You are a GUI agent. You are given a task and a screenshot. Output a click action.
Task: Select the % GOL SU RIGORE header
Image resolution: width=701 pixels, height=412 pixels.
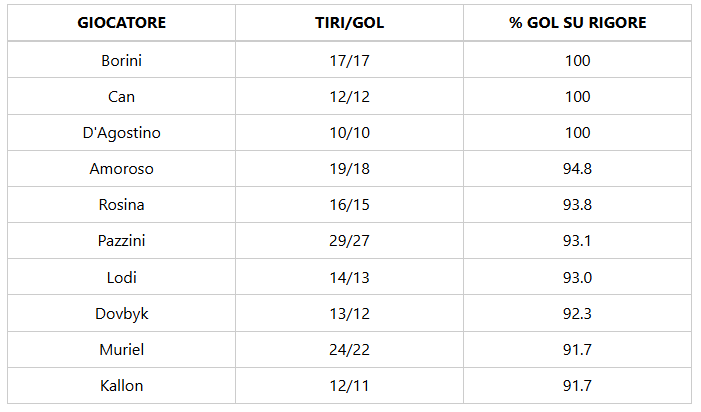pyautogui.click(x=577, y=23)
